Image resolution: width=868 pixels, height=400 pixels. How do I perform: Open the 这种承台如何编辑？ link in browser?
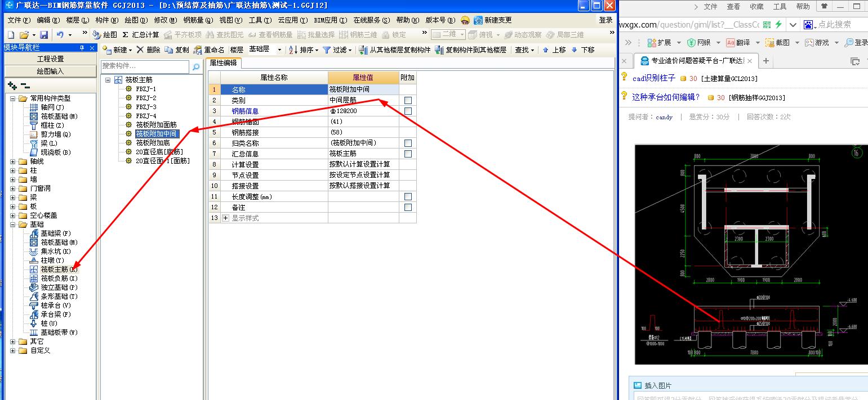click(666, 97)
